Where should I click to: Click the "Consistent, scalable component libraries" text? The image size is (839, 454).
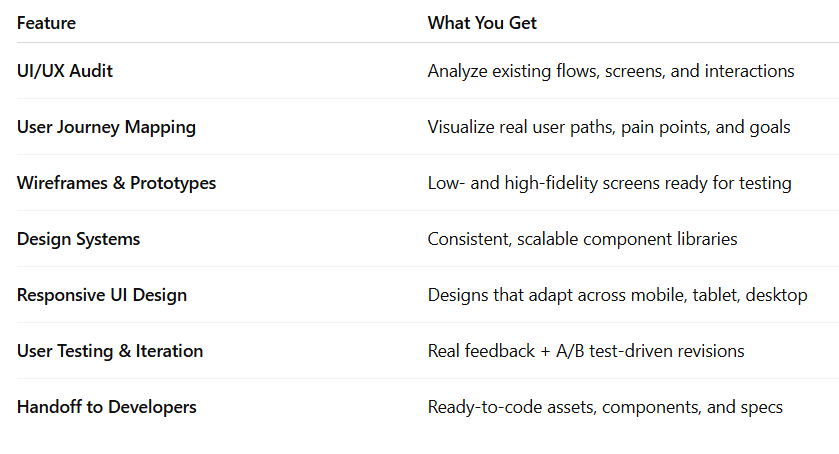(x=584, y=239)
